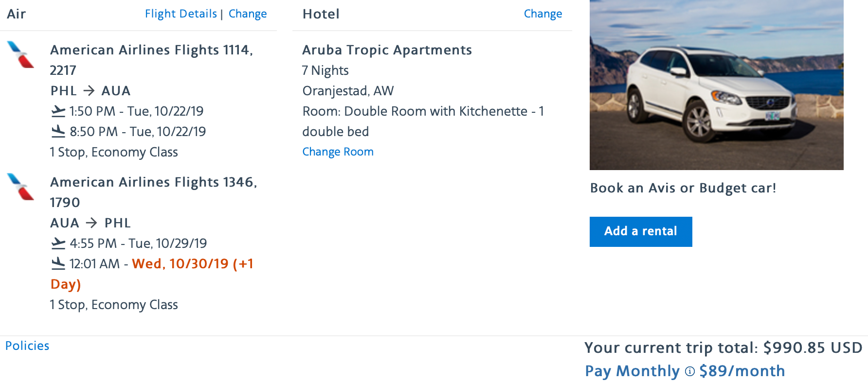Click the Pay Monthly link
Screen dimensions: 868x381
pyautogui.click(x=632, y=371)
